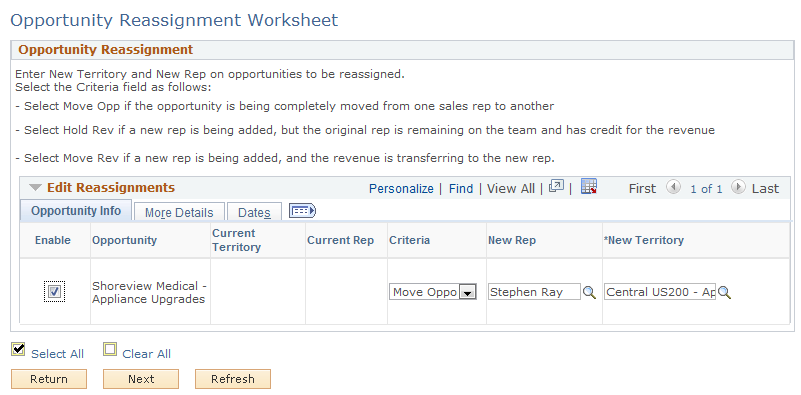
Task: Click the Clear All link
Action: pyautogui.click(x=146, y=354)
